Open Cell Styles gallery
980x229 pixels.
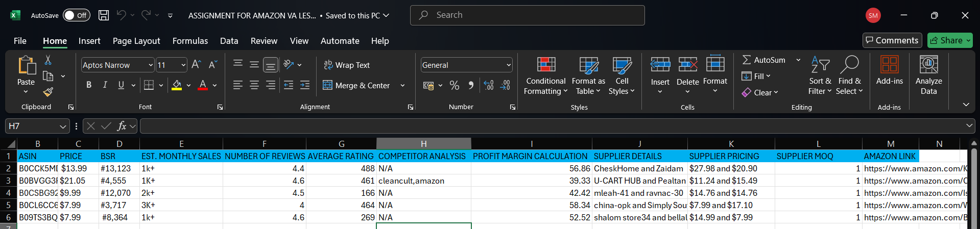point(622,75)
